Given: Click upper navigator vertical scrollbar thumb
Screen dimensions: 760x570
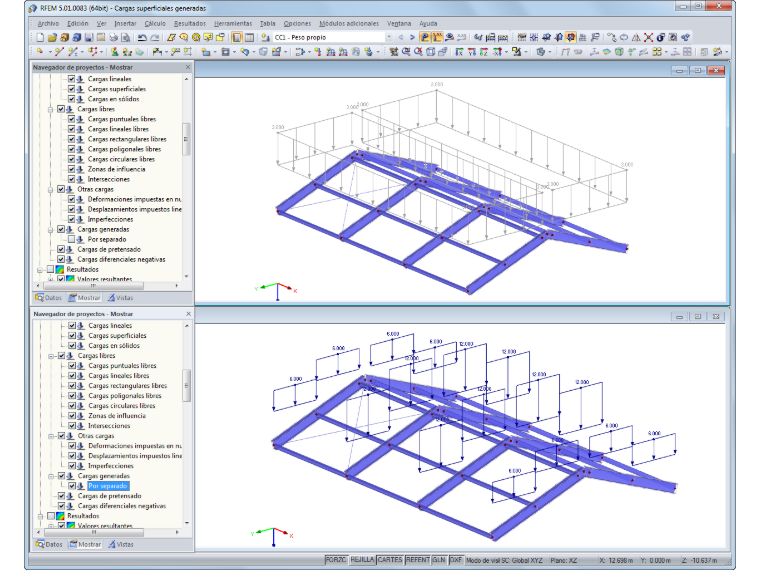Looking at the screenshot, I should tap(186, 139).
